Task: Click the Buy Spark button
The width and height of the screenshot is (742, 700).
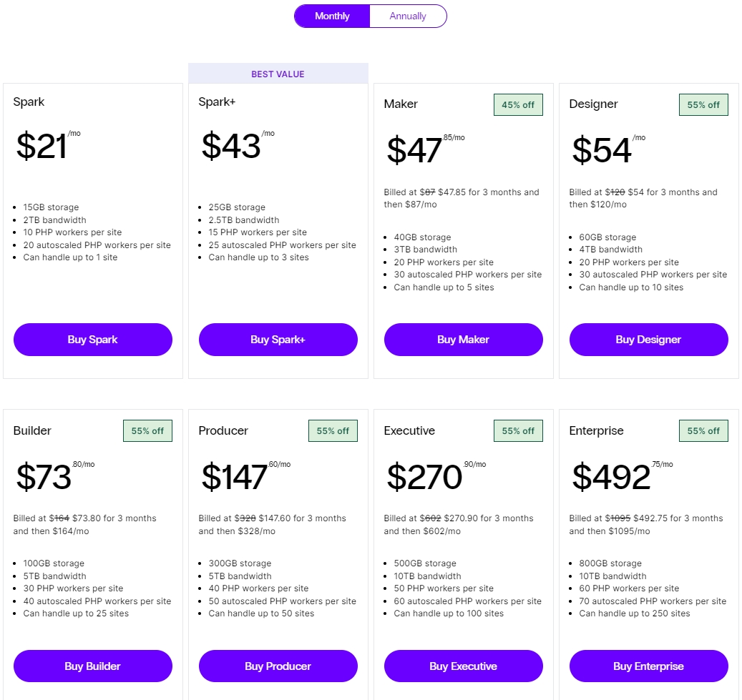Action: 93,340
